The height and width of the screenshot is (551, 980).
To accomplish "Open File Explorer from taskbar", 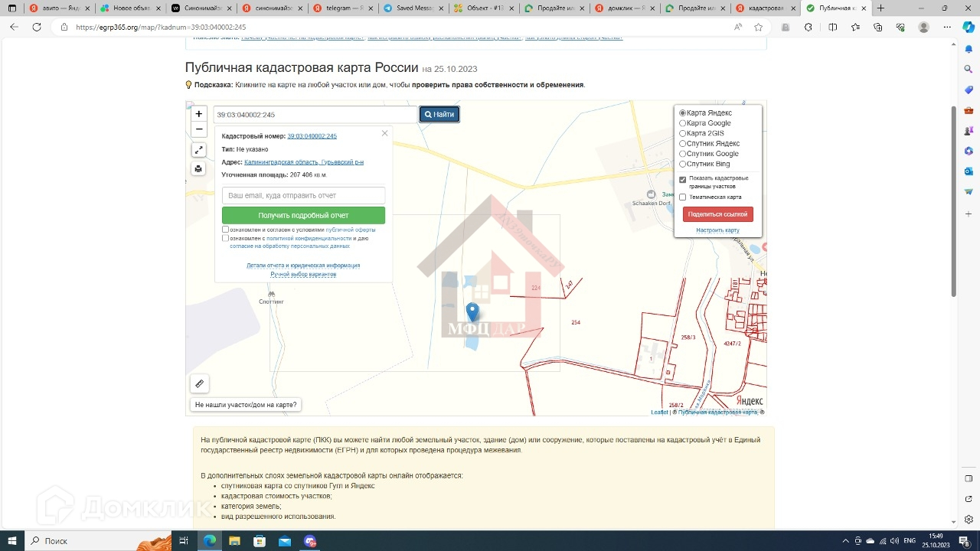I will click(234, 541).
